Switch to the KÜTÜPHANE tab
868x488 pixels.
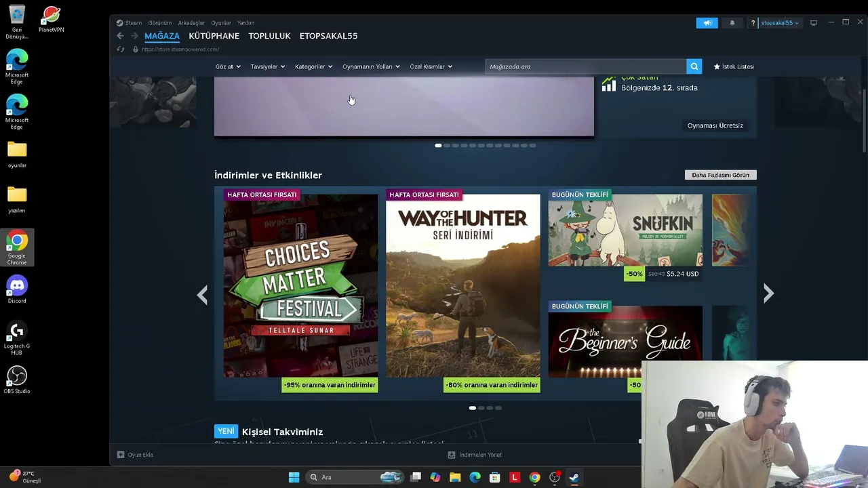click(214, 36)
